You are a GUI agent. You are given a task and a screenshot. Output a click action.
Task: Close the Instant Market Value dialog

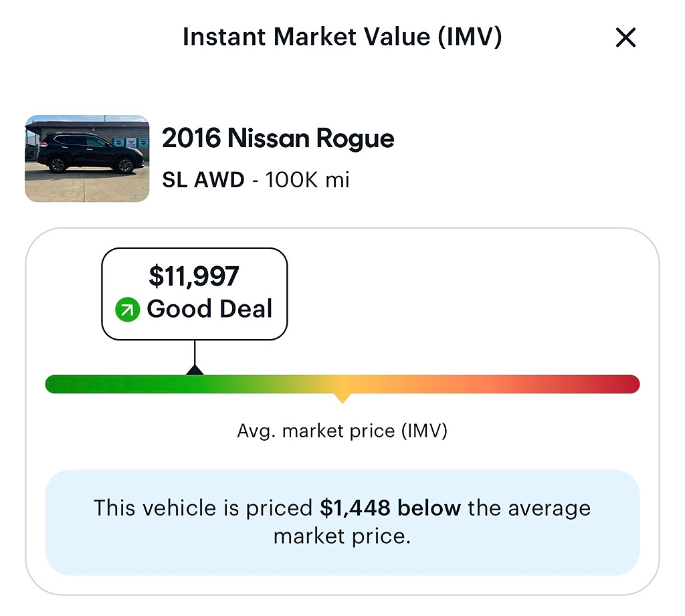625,37
